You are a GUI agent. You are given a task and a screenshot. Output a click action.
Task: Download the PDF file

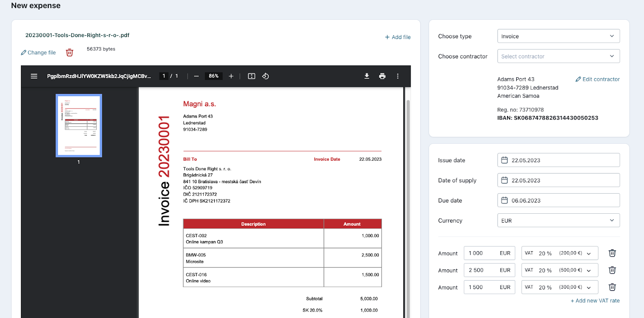tap(367, 76)
